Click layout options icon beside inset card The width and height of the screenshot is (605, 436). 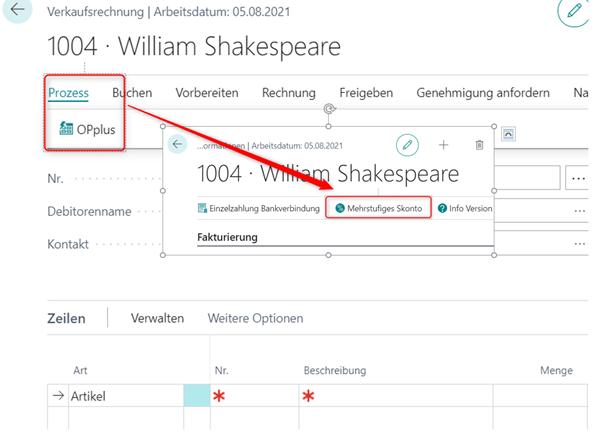[x=508, y=134]
